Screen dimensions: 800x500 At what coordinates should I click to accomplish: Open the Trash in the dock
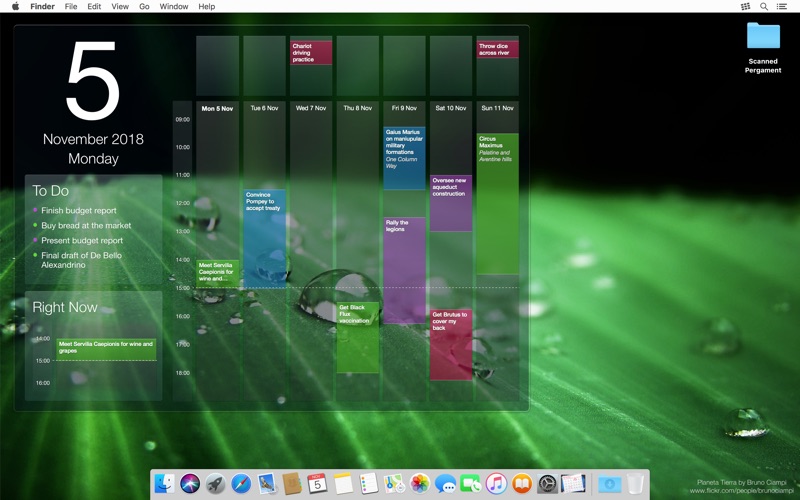pyautogui.click(x=635, y=483)
